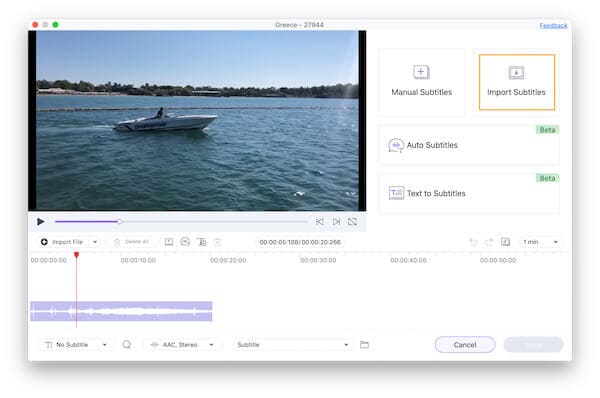
Task: Toggle fullscreen preview icon
Action: (352, 222)
